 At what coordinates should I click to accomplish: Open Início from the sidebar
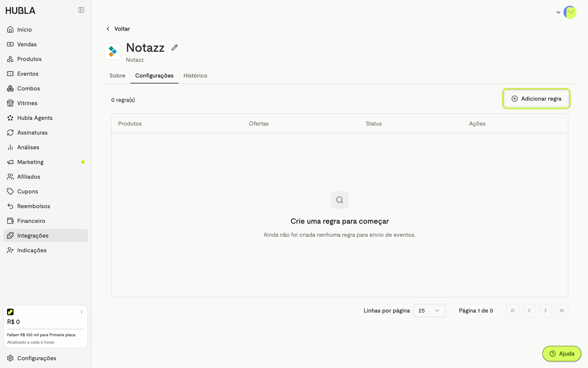pos(46,29)
